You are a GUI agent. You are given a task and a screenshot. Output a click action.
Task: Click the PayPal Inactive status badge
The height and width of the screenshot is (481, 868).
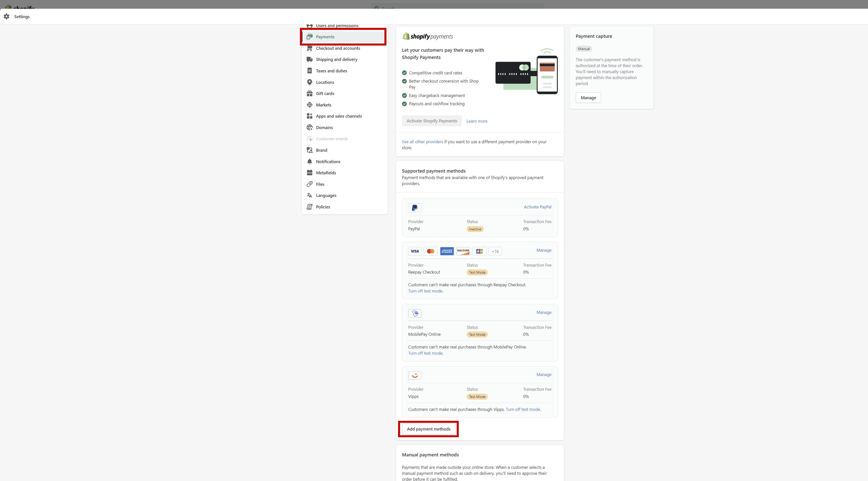click(475, 229)
